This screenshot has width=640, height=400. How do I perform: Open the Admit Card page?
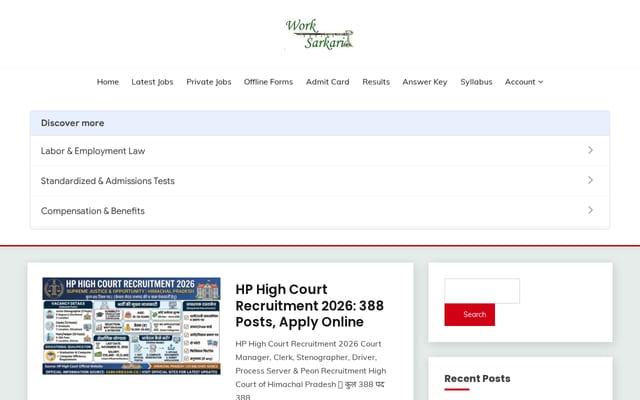click(x=327, y=82)
